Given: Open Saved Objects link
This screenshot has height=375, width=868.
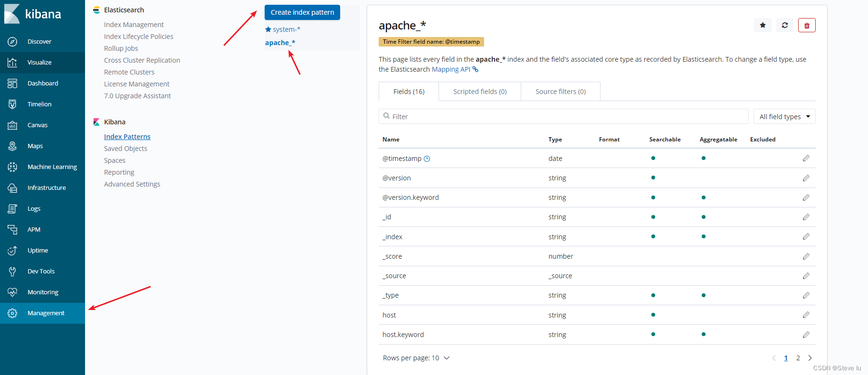Looking at the screenshot, I should pyautogui.click(x=125, y=149).
